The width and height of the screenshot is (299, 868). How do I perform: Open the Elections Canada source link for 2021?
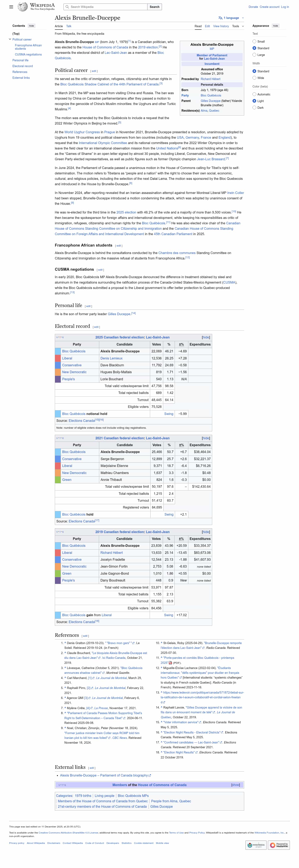point(82,521)
